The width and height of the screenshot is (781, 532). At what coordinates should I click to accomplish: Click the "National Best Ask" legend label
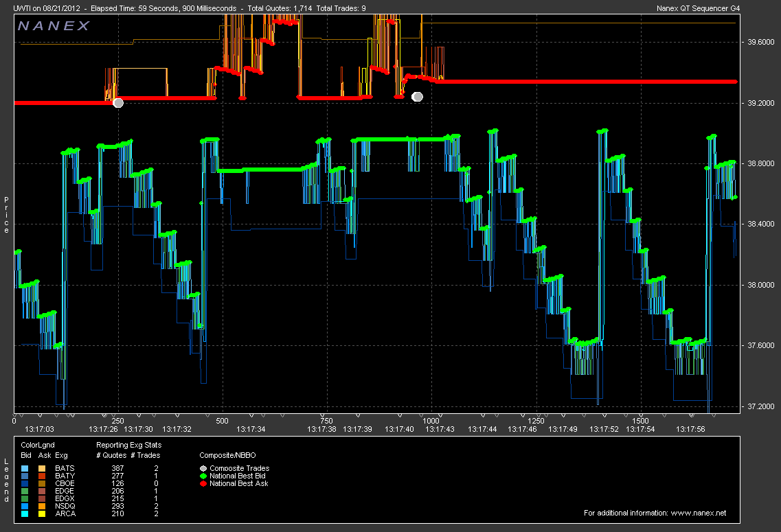(x=238, y=483)
